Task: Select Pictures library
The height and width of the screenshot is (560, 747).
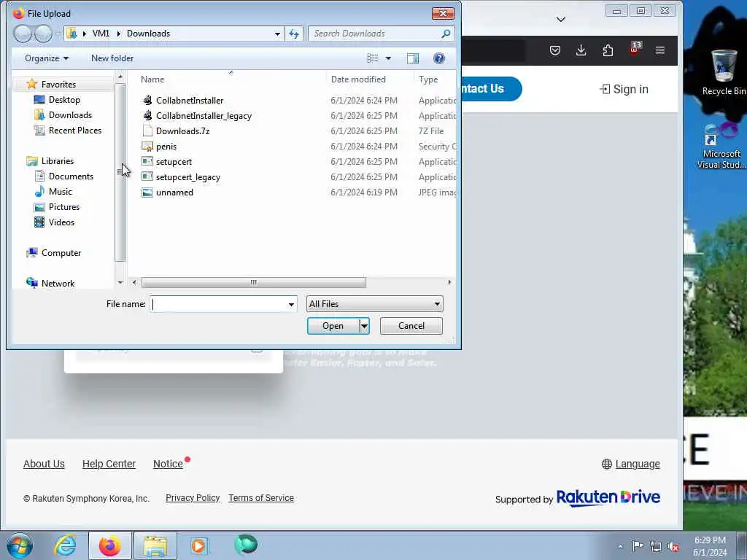Action: coord(64,207)
